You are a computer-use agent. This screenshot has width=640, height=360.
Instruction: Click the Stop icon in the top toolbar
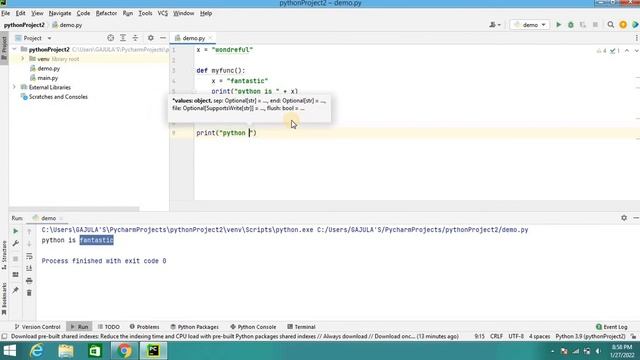pyautogui.click(x=595, y=25)
